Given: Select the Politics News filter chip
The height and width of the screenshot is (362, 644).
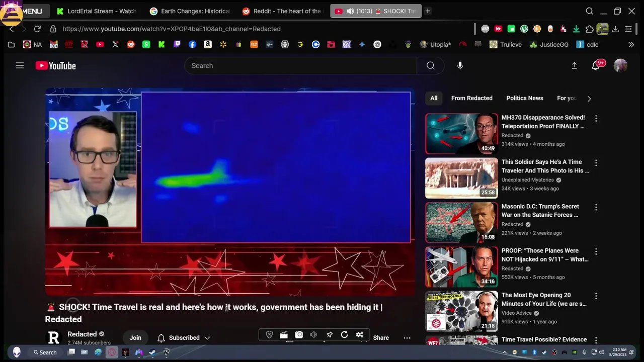Looking at the screenshot, I should coord(525,98).
